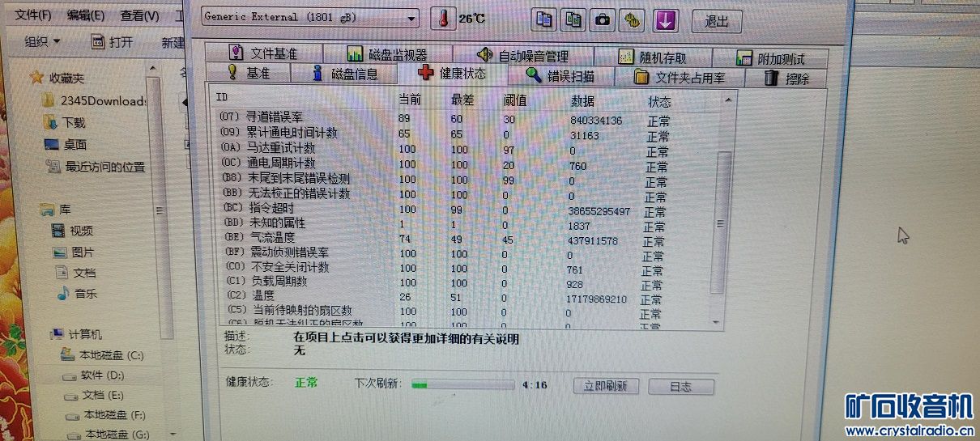Switch to the 自动噪音管理 tab
Image resolution: width=980 pixels, height=441 pixels.
tap(522, 56)
